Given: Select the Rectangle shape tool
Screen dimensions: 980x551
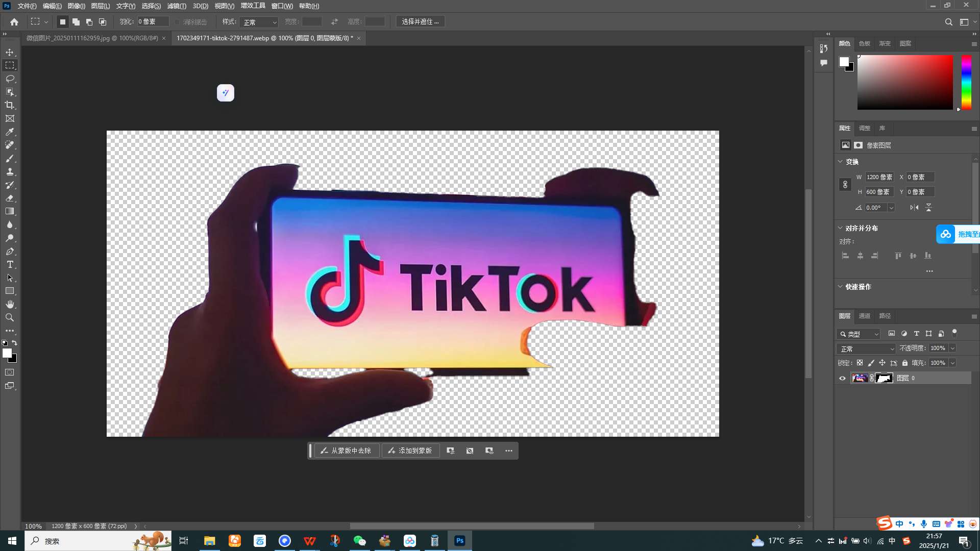Looking at the screenshot, I should point(10,291).
